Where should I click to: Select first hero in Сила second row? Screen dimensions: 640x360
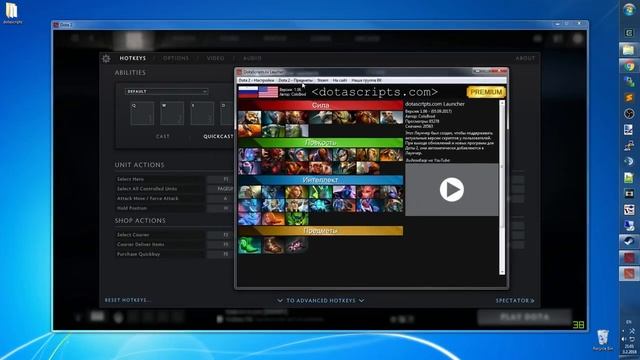(249, 131)
